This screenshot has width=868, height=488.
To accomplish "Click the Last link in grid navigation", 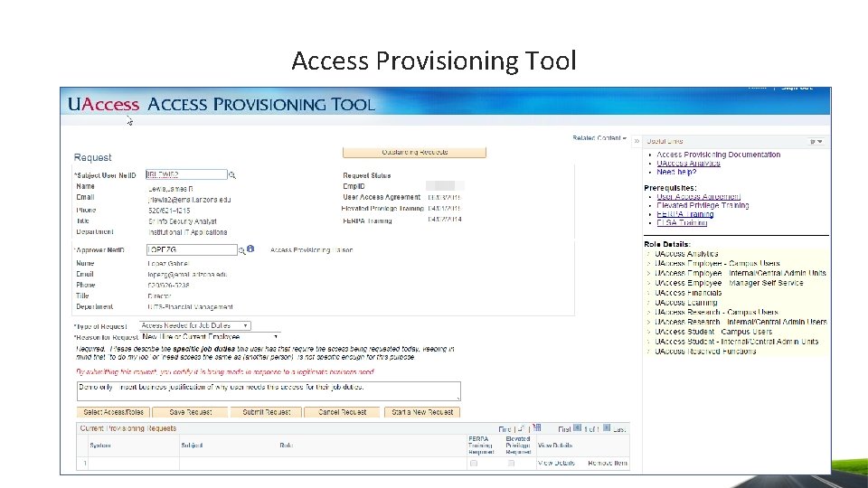I will tap(619, 428).
